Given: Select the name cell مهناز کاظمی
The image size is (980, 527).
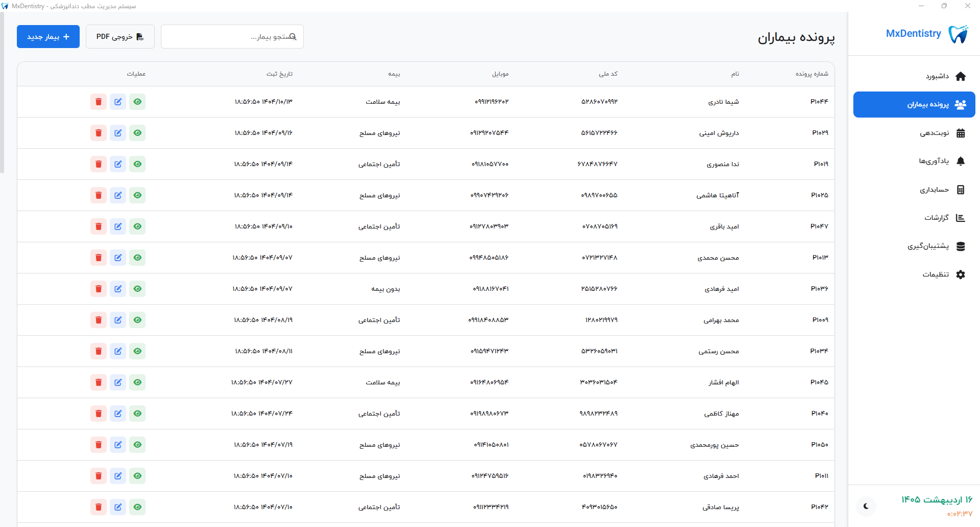Looking at the screenshot, I should pyautogui.click(x=722, y=414).
